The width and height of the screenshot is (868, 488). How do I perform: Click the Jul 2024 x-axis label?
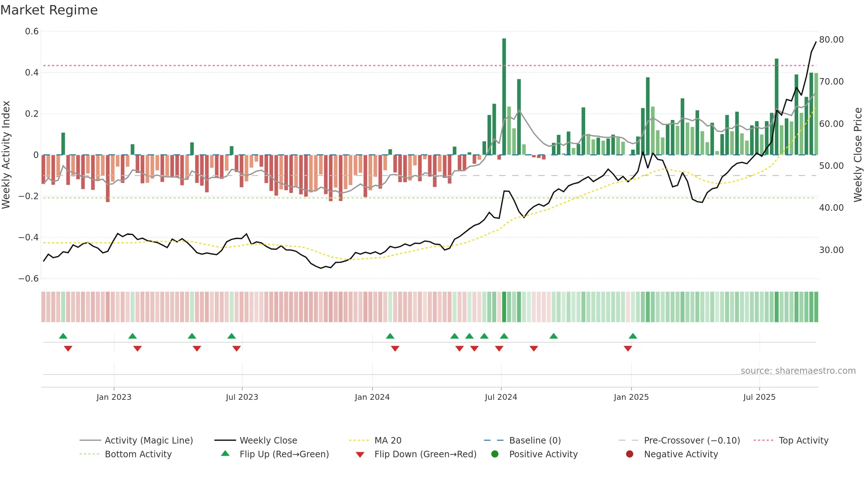(x=501, y=397)
